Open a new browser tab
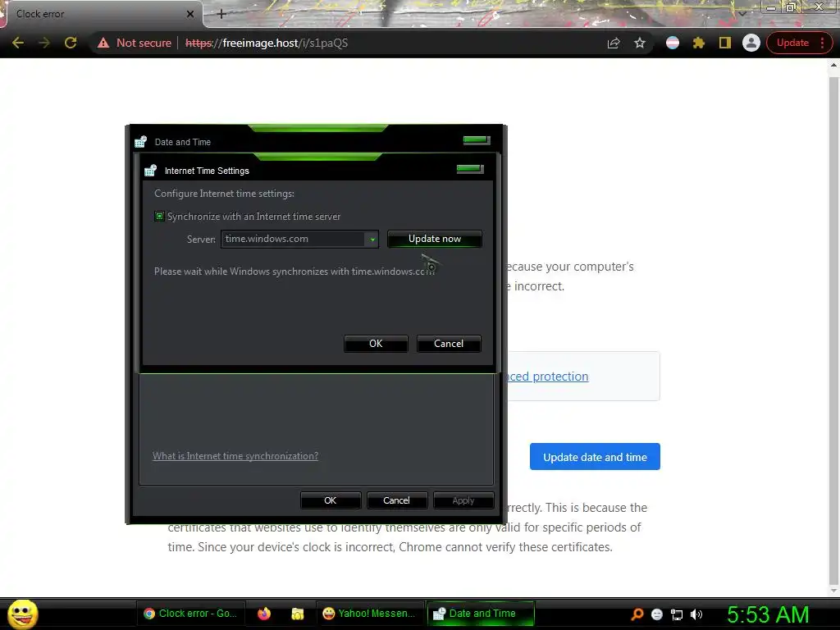The image size is (840, 630). click(x=221, y=14)
